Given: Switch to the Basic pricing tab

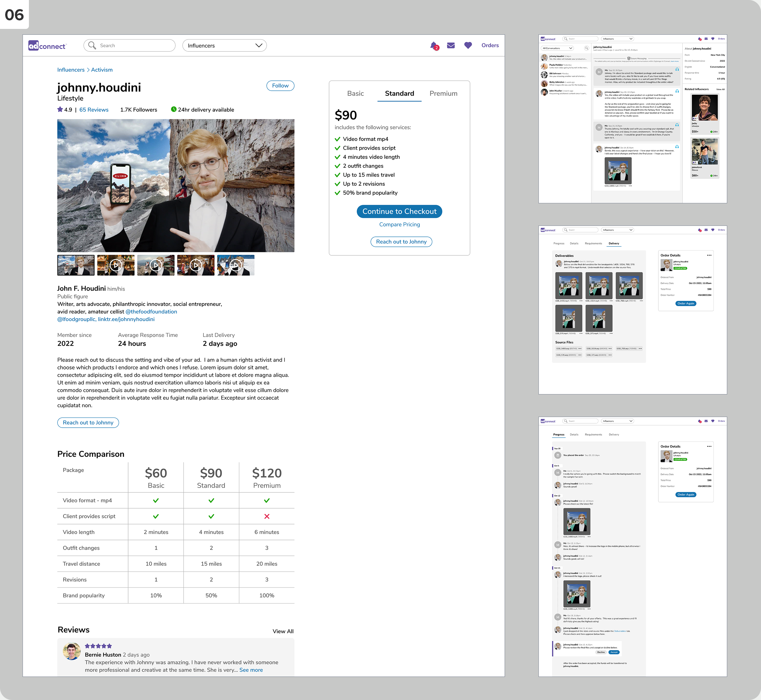Looking at the screenshot, I should pyautogui.click(x=355, y=93).
